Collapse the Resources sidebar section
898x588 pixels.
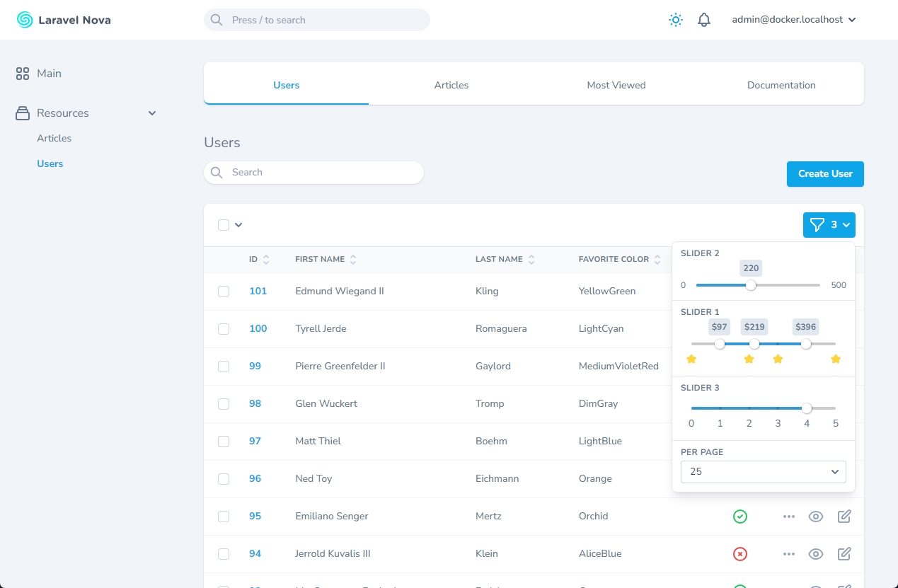[151, 113]
